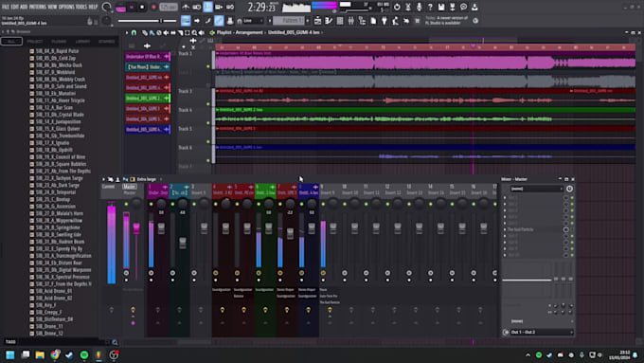The image size is (644, 363).
Task: Select the playlist slice tool
Action: click(x=180, y=33)
